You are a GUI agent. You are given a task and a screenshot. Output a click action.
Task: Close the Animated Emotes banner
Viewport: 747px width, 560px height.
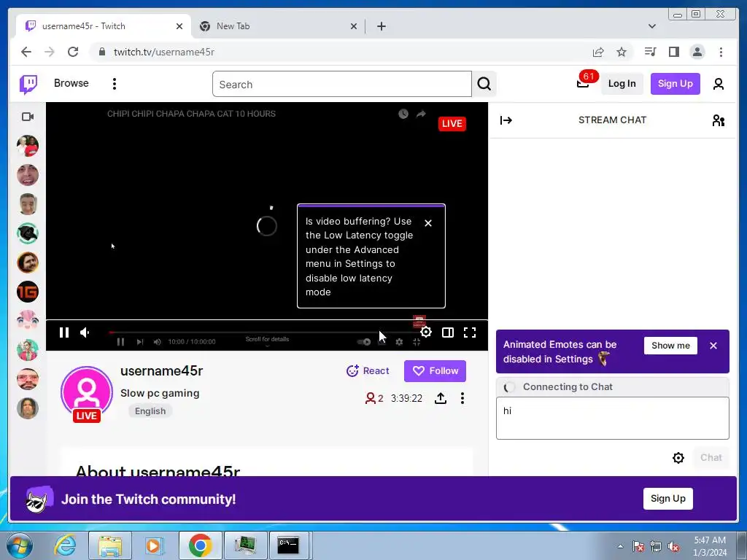[713, 346]
